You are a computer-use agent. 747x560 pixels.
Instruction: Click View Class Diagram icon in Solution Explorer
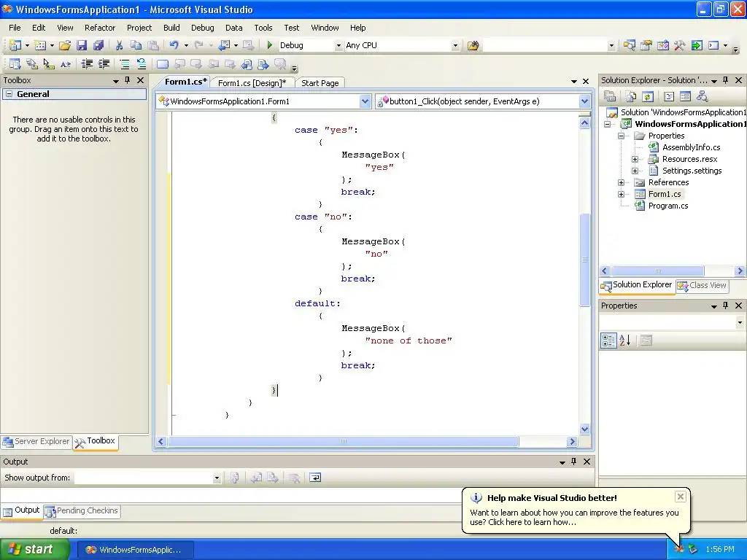[x=703, y=97]
